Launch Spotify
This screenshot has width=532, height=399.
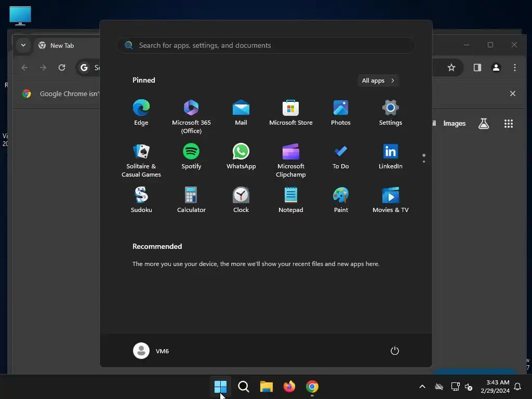click(x=191, y=156)
